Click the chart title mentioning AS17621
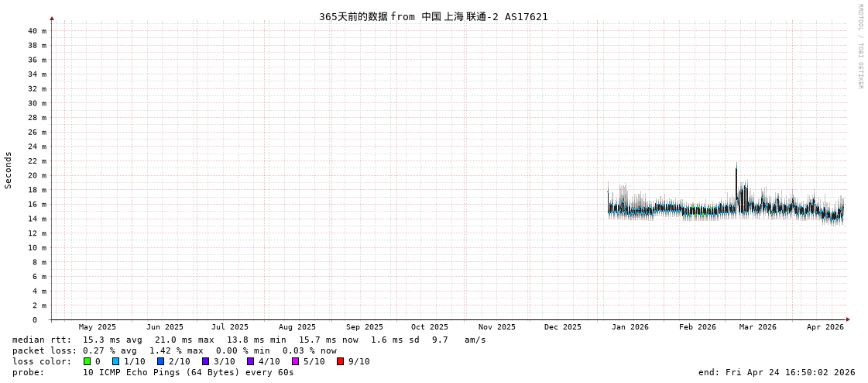 (433, 16)
